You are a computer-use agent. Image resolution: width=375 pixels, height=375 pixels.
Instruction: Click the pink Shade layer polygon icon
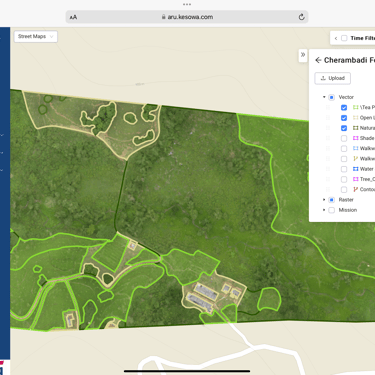(x=356, y=138)
